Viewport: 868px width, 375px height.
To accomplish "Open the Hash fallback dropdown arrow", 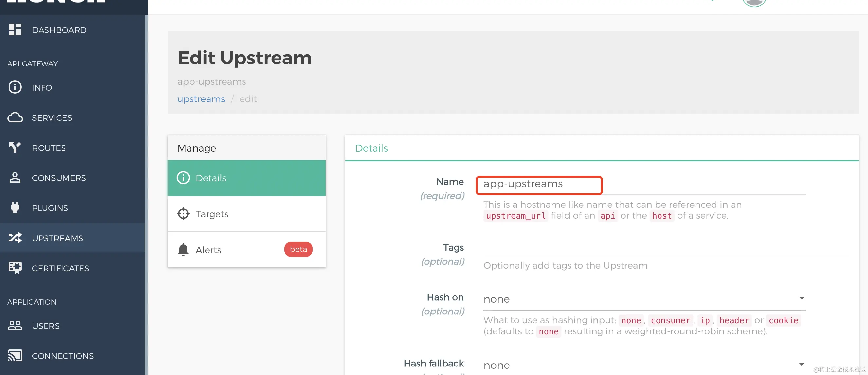I will pyautogui.click(x=801, y=364).
